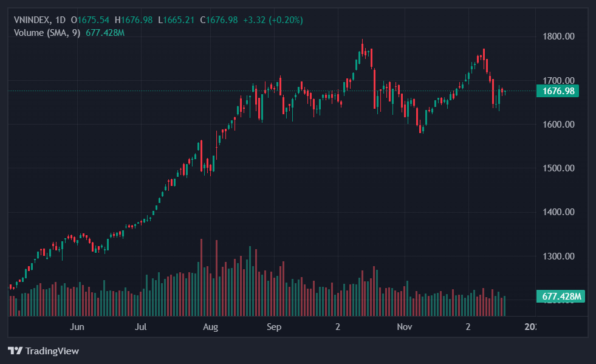Open the TradingView text link

[52, 351]
